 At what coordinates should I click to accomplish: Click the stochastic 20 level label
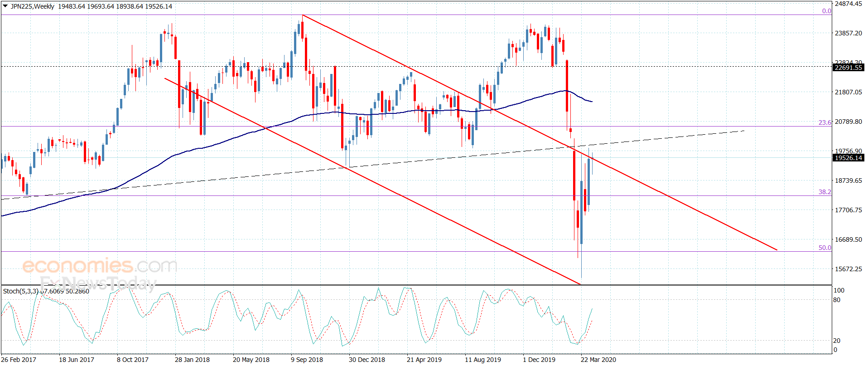coord(837,341)
